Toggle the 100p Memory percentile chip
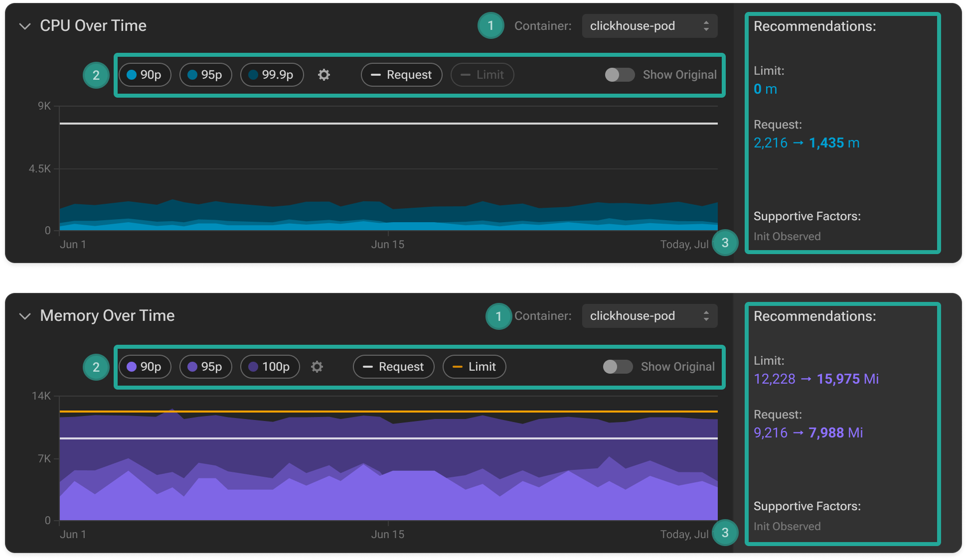967x560 pixels. click(270, 367)
